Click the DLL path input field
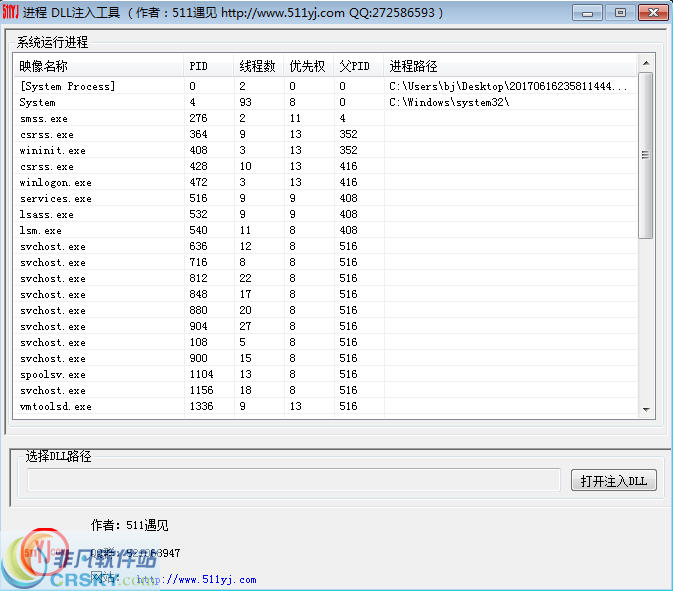 pyautogui.click(x=294, y=480)
